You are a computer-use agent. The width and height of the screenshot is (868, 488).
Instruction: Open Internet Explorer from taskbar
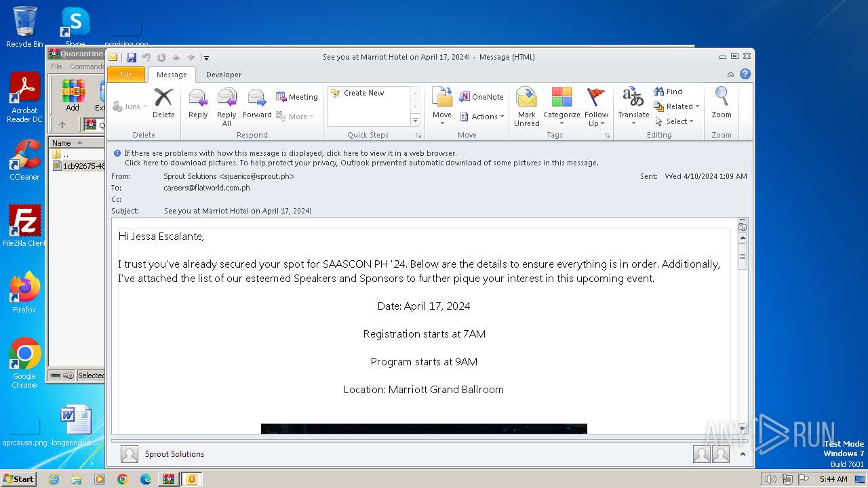coord(54,479)
